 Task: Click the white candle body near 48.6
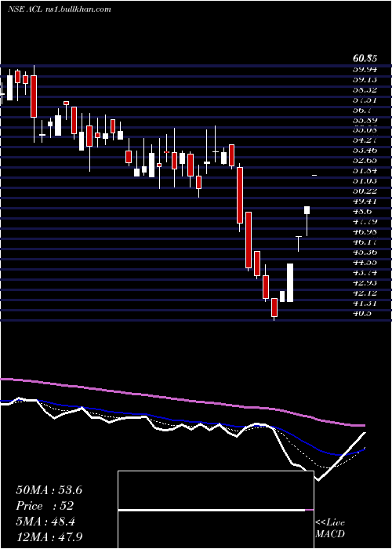pyautogui.click(x=307, y=210)
